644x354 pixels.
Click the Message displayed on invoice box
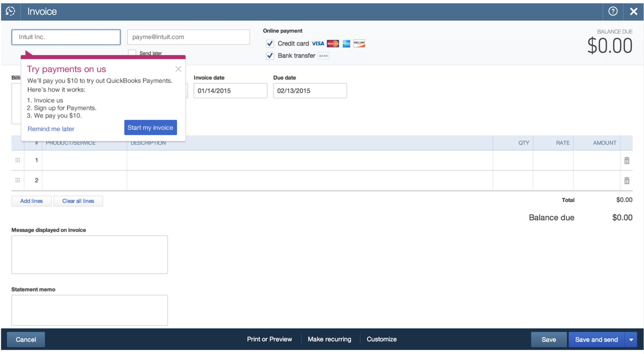89,255
